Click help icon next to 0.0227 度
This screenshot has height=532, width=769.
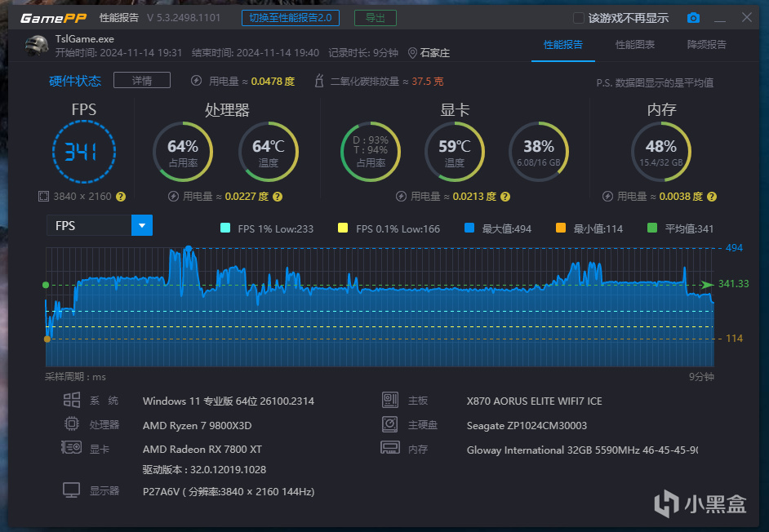pyautogui.click(x=278, y=197)
